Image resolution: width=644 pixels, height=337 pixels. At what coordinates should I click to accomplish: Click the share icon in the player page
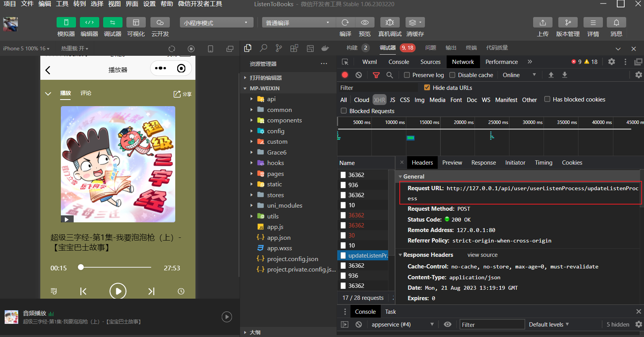click(x=182, y=94)
